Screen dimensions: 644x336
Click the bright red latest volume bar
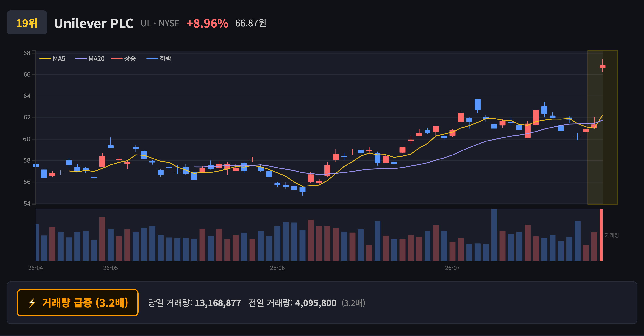(x=601, y=235)
